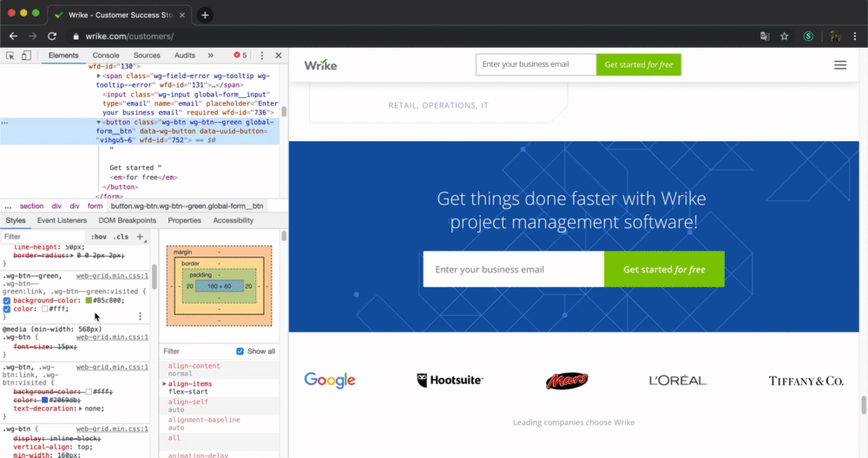The height and width of the screenshot is (458, 868).
Task: Open the Properties pane tab
Action: click(x=184, y=220)
